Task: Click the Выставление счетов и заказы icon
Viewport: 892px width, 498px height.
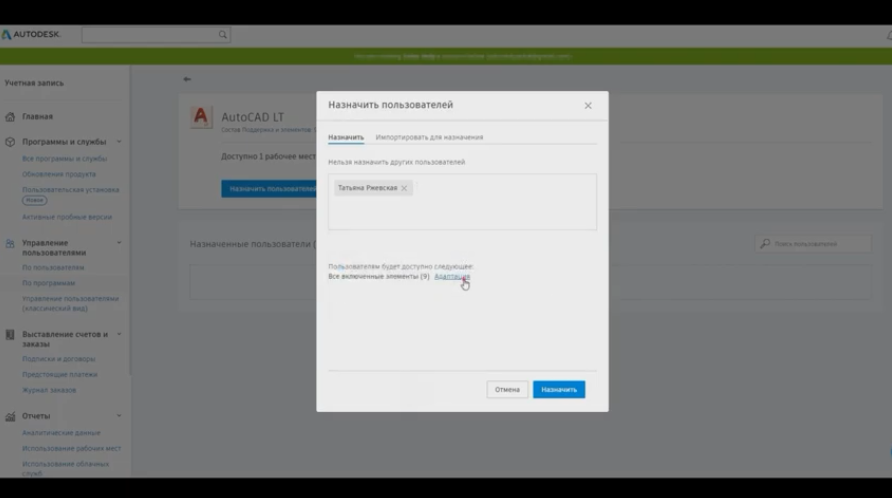Action: coord(10,335)
